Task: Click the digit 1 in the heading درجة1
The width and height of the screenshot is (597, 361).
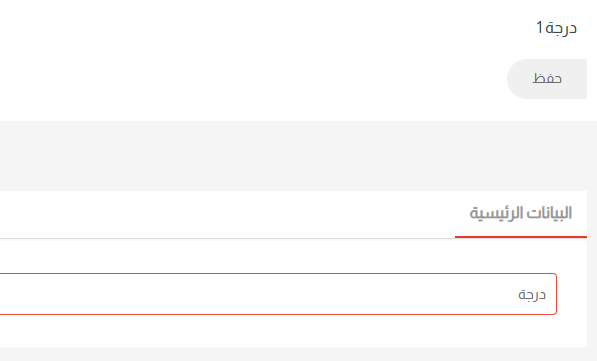Action: (x=540, y=28)
